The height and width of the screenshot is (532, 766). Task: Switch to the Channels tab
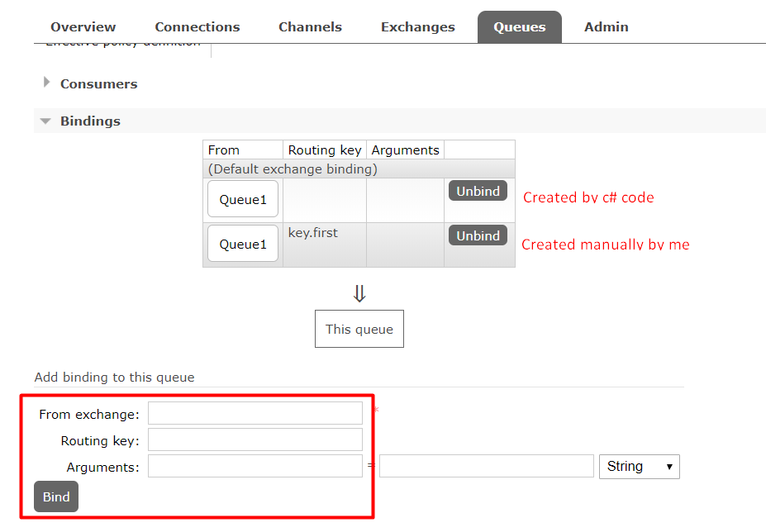click(x=310, y=26)
